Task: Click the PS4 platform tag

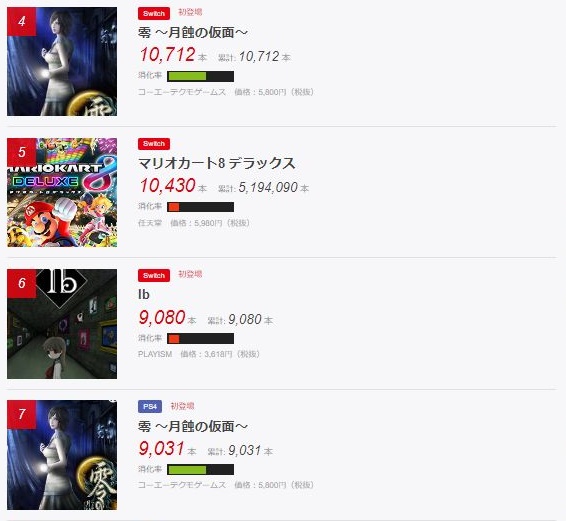Action: [150, 407]
